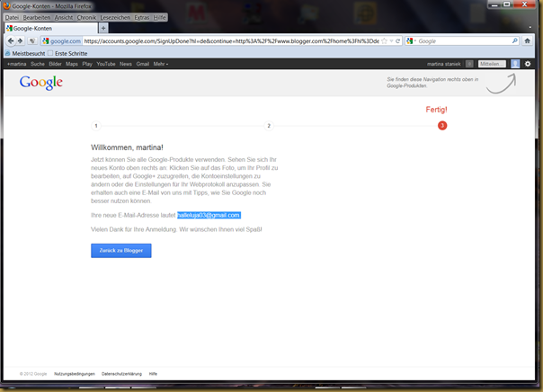Go back with the browser back arrow
Viewport: 543px width, 392px height.
pos(11,40)
